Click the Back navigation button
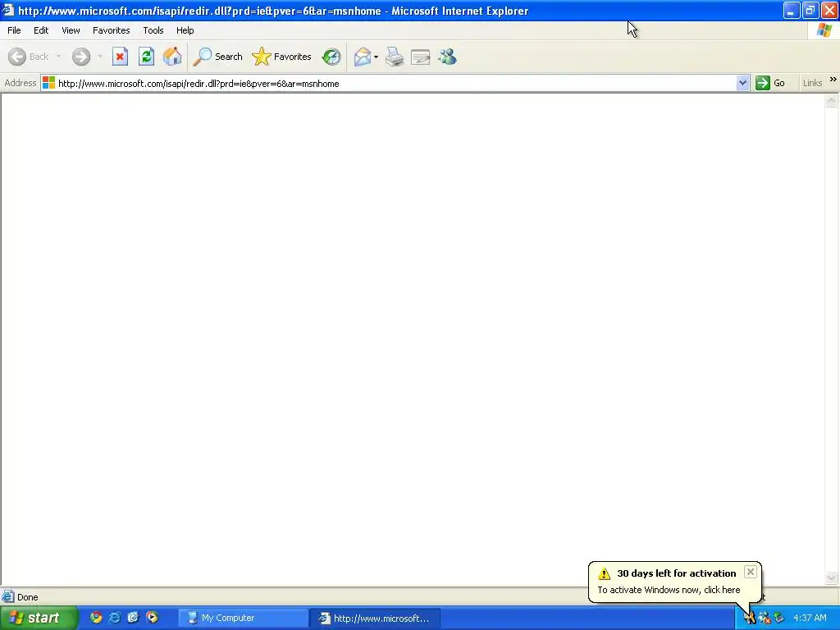Image resolution: width=840 pixels, height=630 pixels. click(29, 57)
